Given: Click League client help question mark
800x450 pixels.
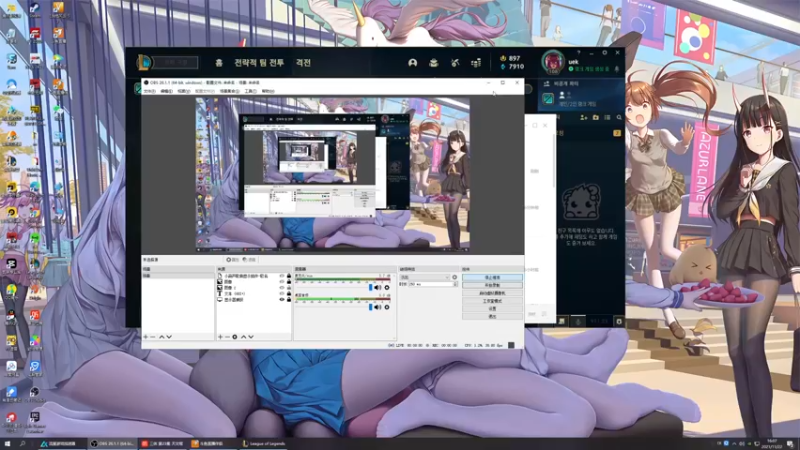Looking at the screenshot, I should pos(579,53).
